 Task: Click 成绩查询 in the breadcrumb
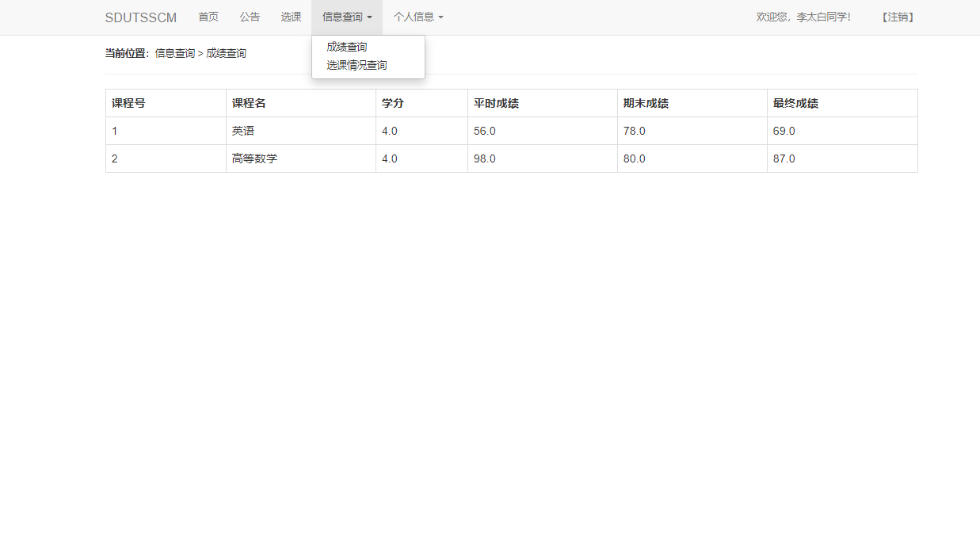[x=226, y=53]
